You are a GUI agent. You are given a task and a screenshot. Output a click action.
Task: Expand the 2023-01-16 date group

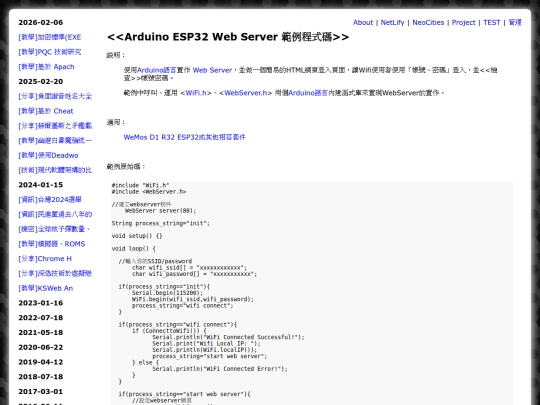(41, 303)
